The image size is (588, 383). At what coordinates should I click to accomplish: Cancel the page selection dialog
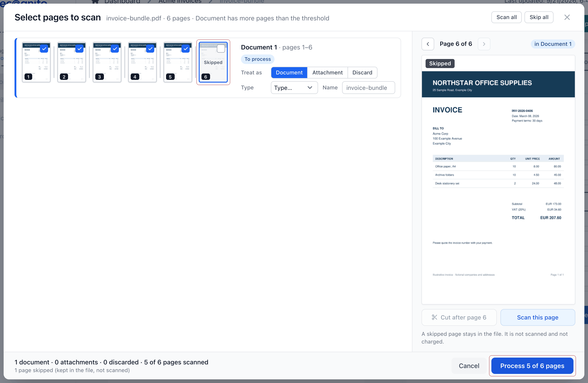coord(469,366)
